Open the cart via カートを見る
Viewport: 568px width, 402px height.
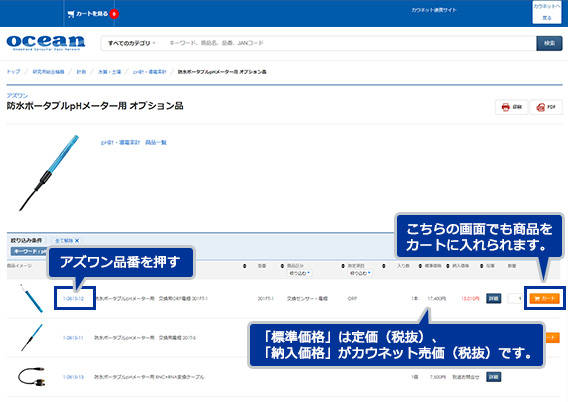point(88,14)
